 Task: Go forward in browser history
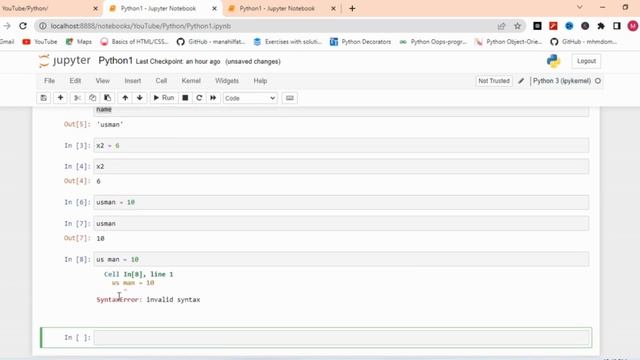coord(7,26)
